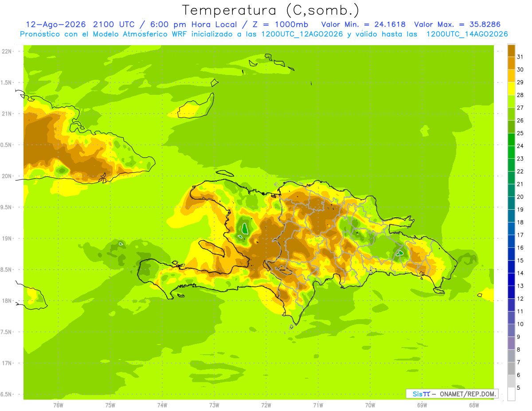The image size is (532, 411).
Task: Click the "69W" longitude label
Action: point(422,404)
